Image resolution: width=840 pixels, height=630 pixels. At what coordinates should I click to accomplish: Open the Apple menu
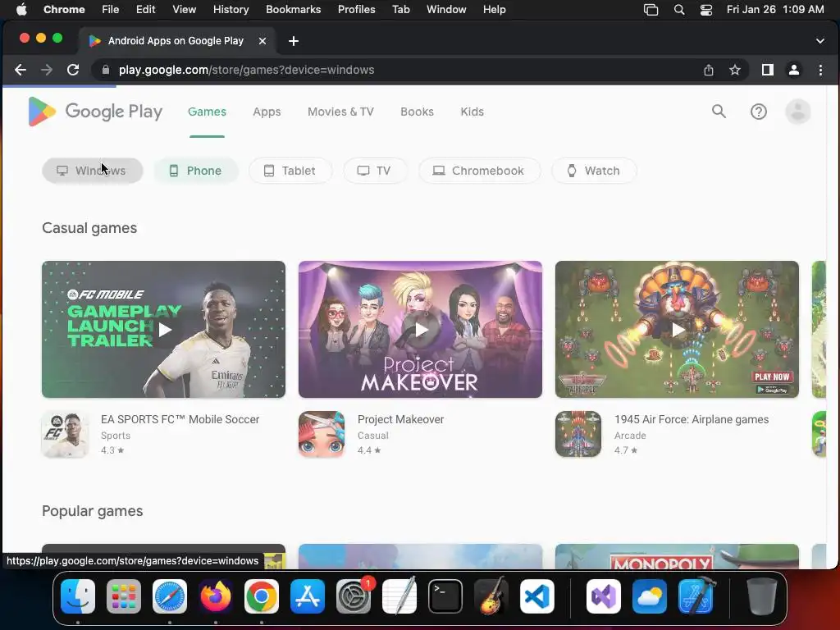click(21, 9)
